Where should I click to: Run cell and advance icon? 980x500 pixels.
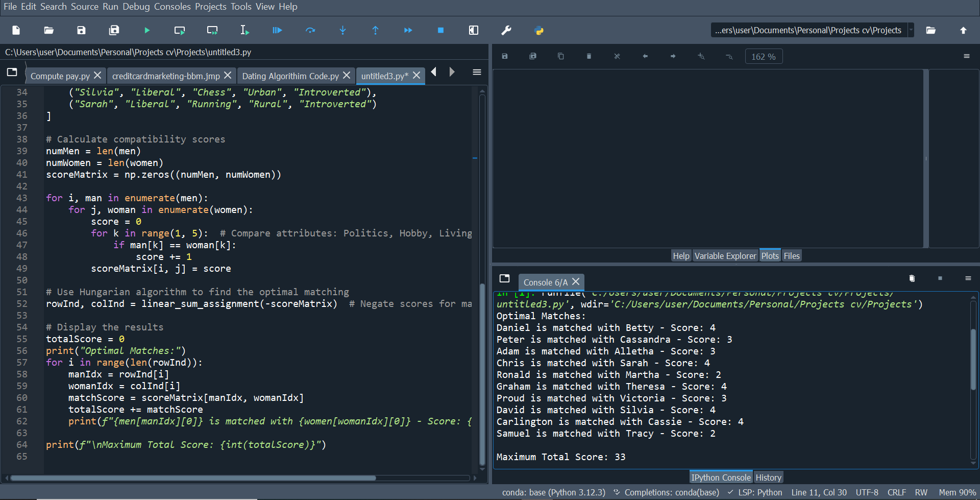coord(212,30)
